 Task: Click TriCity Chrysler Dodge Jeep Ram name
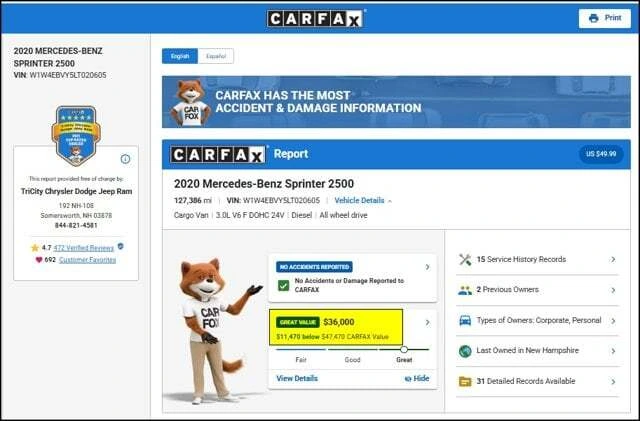tap(76, 191)
